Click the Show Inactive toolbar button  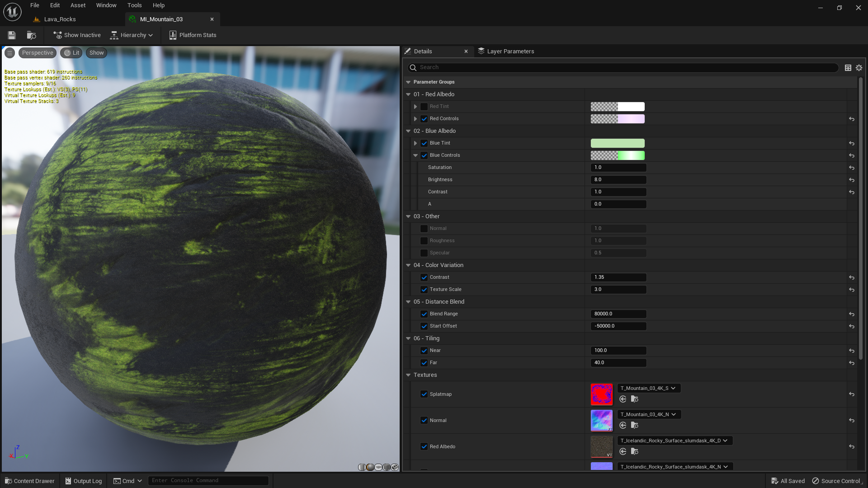pos(77,35)
